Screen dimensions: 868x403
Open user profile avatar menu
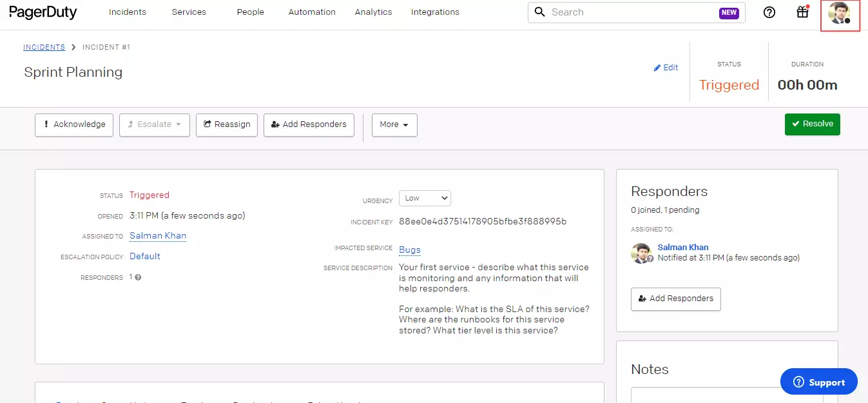(x=840, y=13)
